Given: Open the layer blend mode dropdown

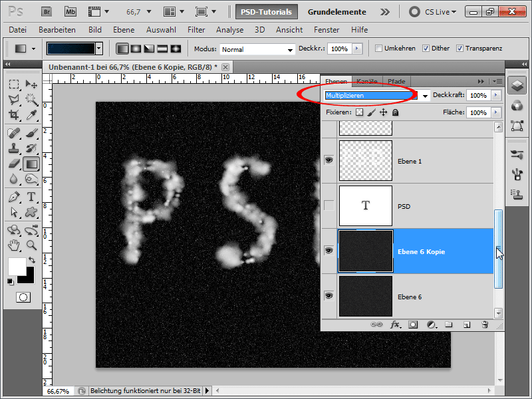Looking at the screenshot, I should pyautogui.click(x=425, y=96).
